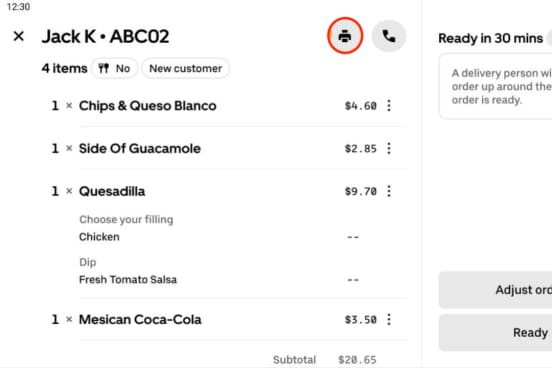Call the customer with phone icon
The width and height of the screenshot is (552, 368).
click(389, 36)
